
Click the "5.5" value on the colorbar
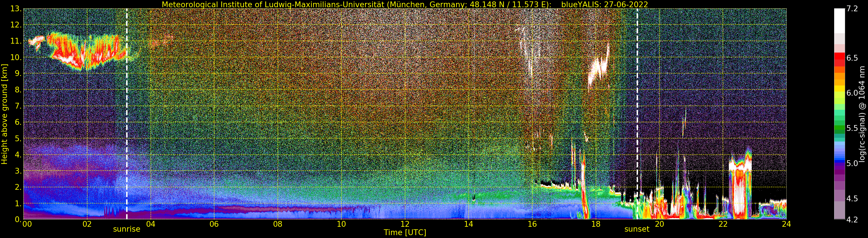coord(852,128)
